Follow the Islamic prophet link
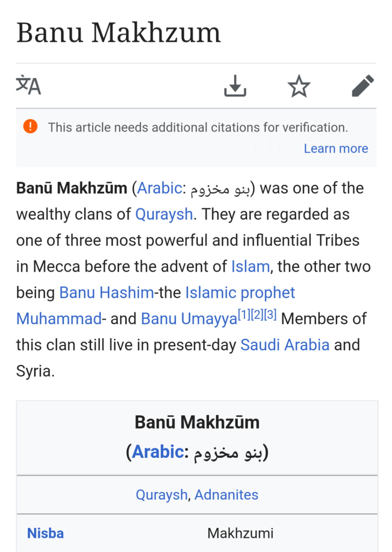The image size is (392, 552). click(x=240, y=292)
